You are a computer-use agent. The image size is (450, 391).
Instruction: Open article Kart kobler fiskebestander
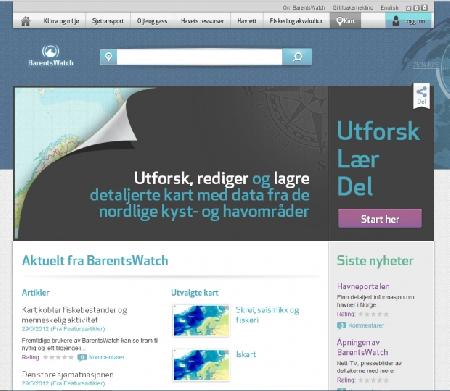pos(74,315)
